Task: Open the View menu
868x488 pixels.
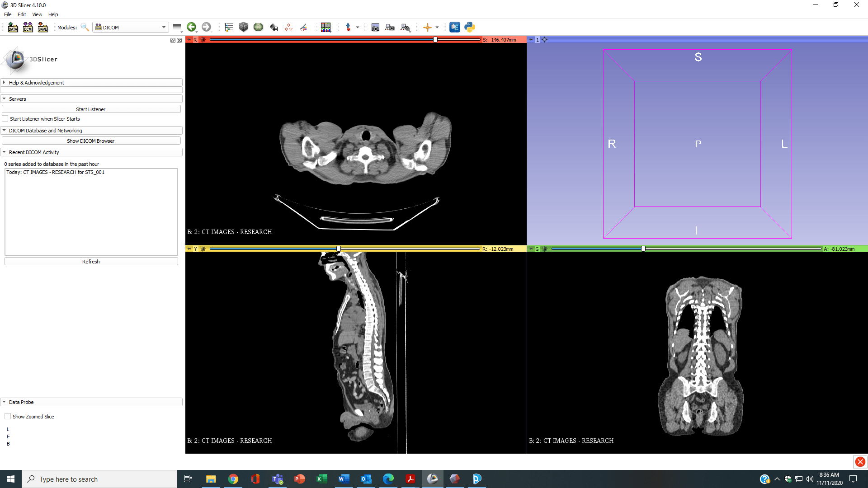Action: [x=37, y=14]
